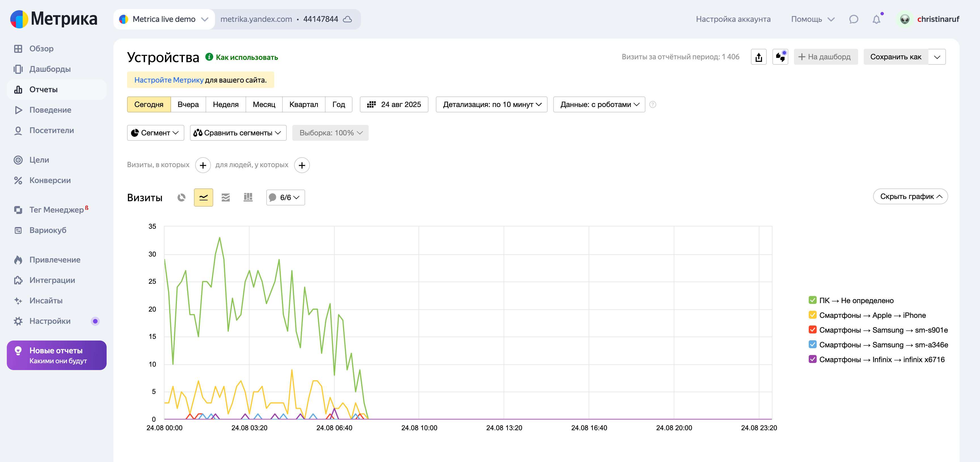Select the Квартал period tab

tap(304, 105)
